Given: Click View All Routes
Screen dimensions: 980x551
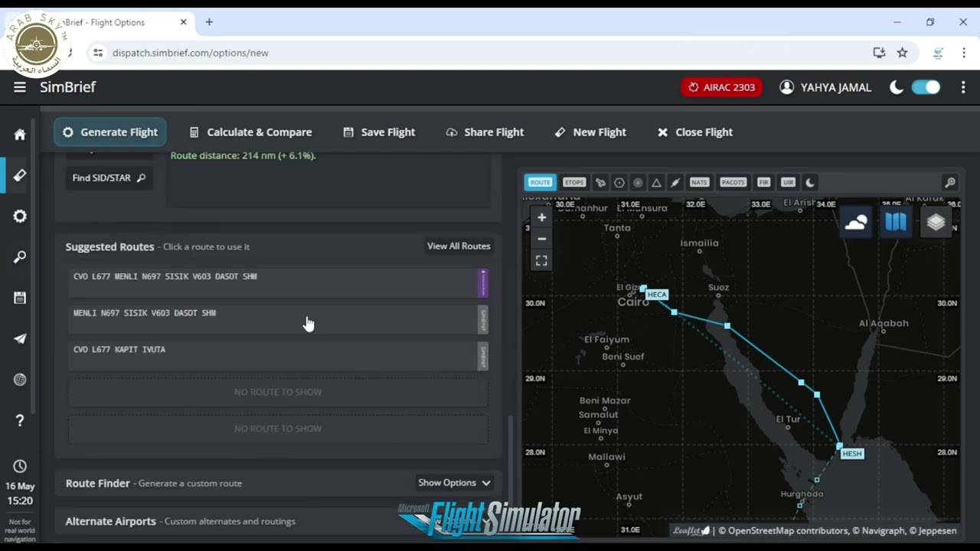Looking at the screenshot, I should (x=459, y=246).
